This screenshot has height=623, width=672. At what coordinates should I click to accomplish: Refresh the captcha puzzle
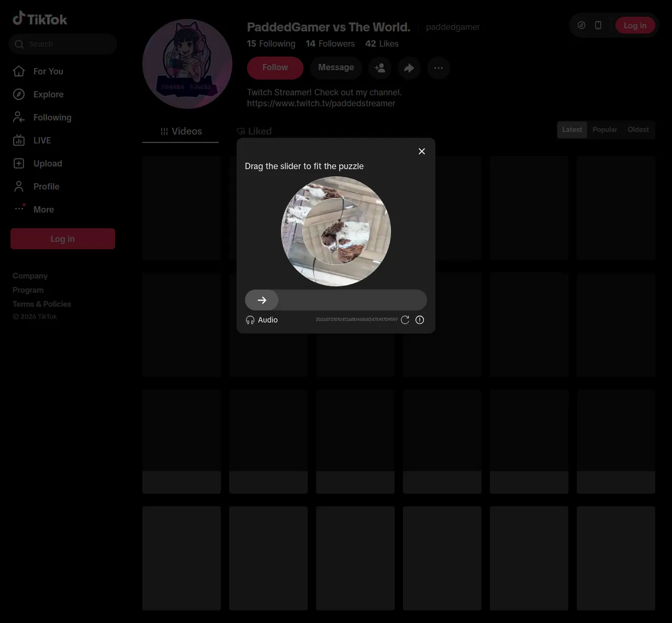pos(405,320)
